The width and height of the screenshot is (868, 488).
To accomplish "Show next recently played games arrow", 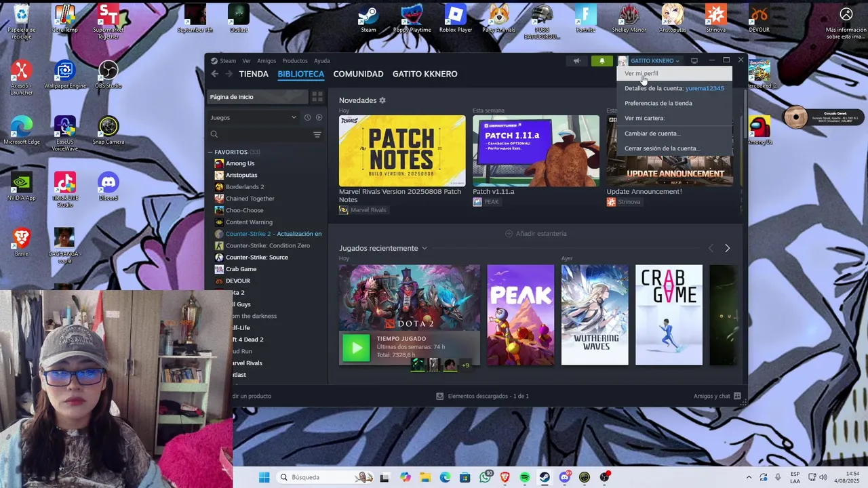I will (x=727, y=248).
